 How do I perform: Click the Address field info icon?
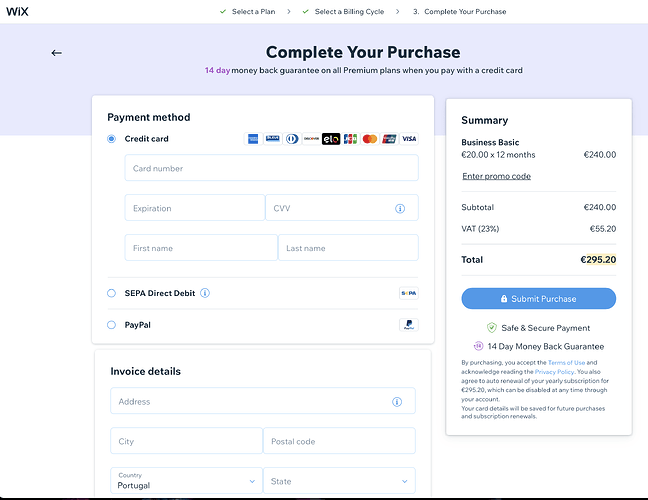coord(397,402)
